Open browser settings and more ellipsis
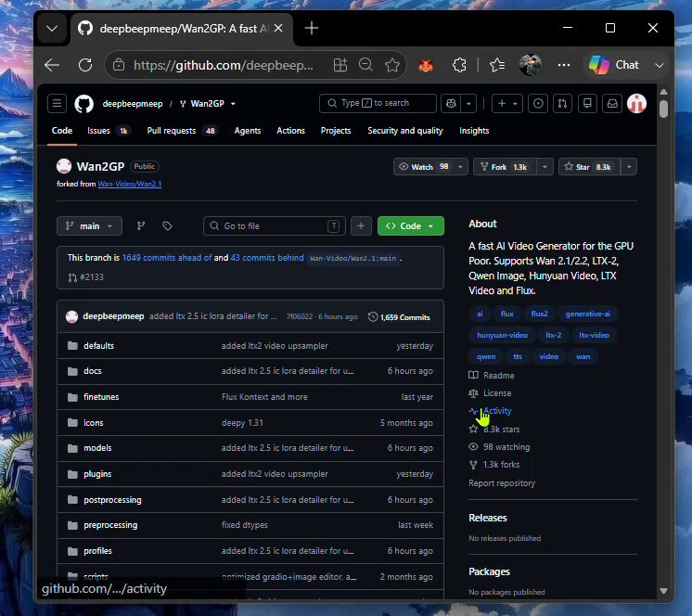The image size is (692, 616). pos(564,65)
